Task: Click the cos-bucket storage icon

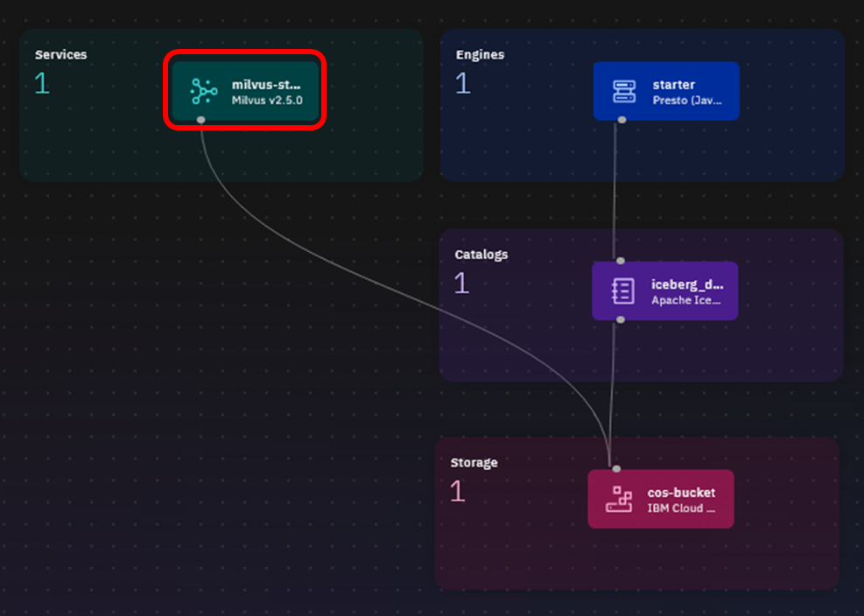Action: point(619,500)
